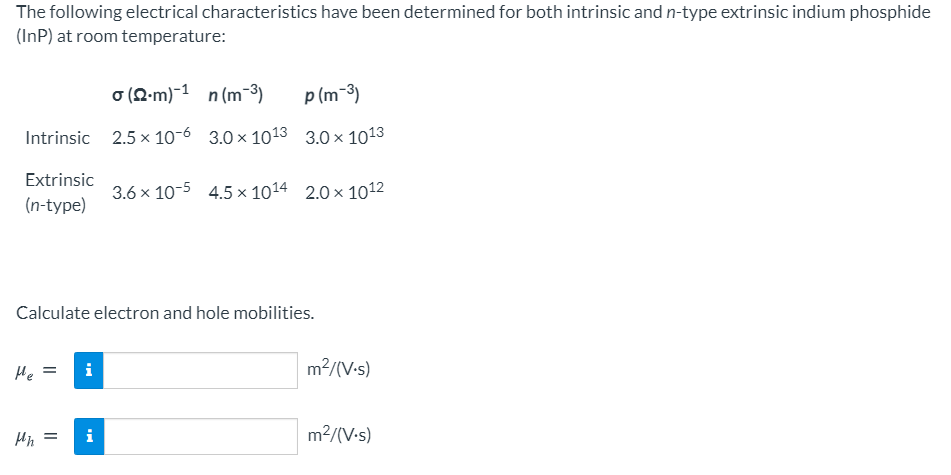Select the intrinsic conductivity value 2.5 × 10⁻⁶
The image size is (951, 475).
point(152,136)
